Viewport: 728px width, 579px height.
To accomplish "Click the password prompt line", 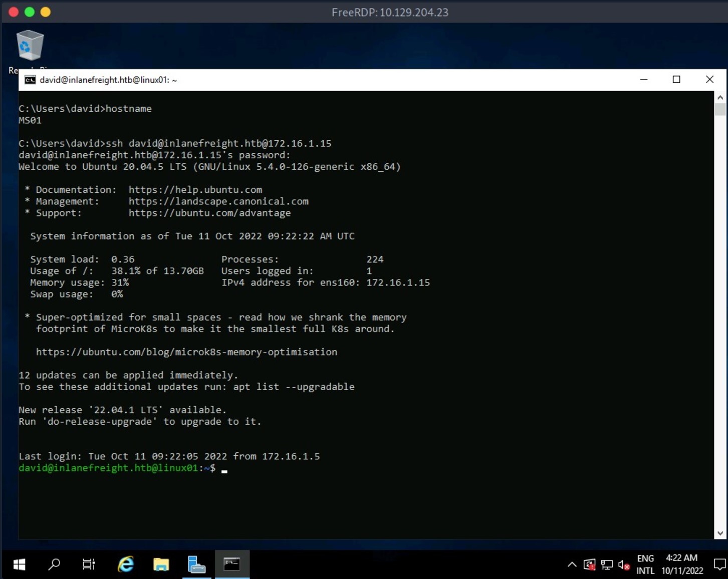I will [154, 155].
